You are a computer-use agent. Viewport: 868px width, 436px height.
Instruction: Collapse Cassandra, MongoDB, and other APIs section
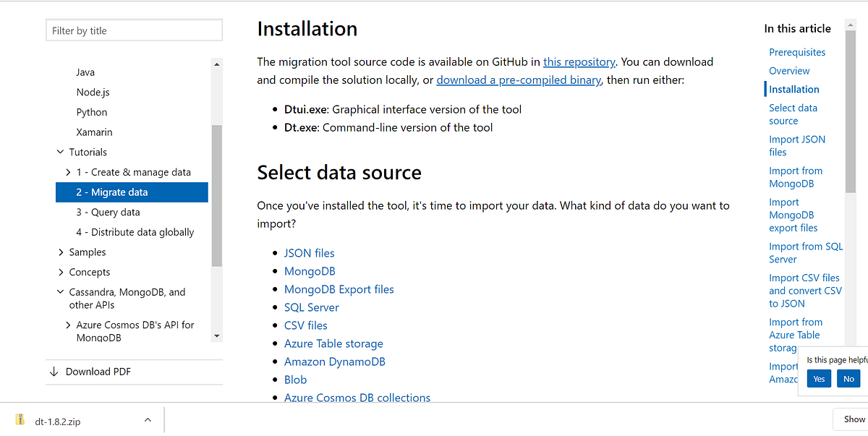[x=61, y=293]
